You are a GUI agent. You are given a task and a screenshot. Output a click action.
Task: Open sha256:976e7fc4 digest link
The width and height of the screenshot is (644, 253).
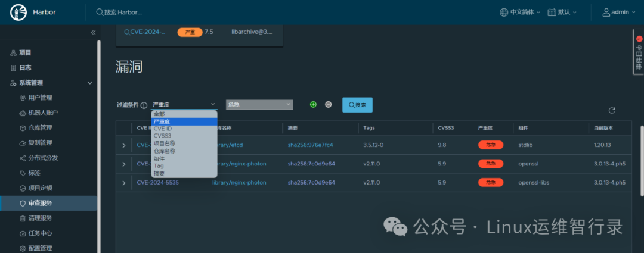(x=311, y=145)
